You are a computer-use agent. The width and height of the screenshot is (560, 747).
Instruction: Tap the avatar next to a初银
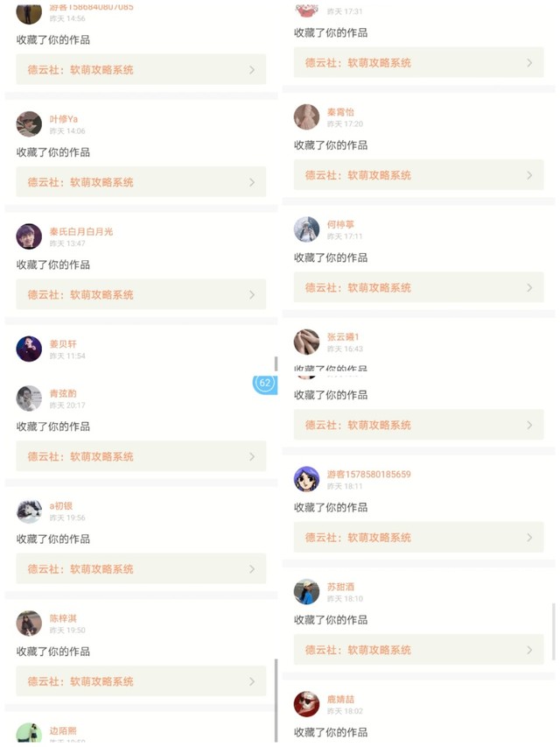click(x=29, y=511)
